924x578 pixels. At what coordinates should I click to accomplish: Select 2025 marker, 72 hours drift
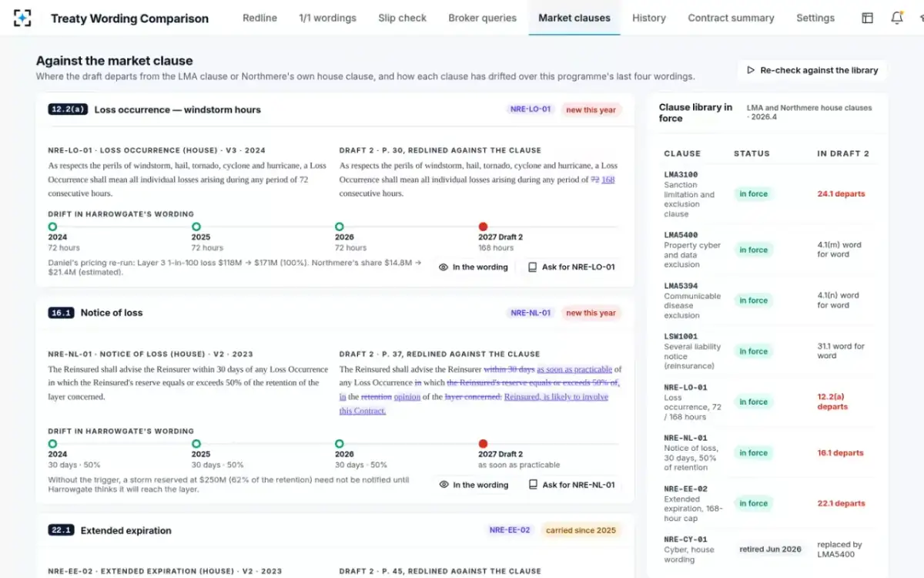196,227
